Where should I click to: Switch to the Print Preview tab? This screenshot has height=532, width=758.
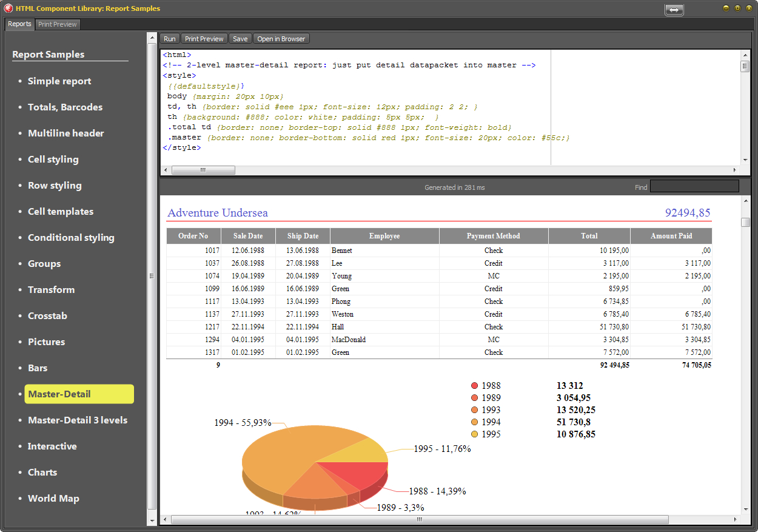tap(58, 24)
